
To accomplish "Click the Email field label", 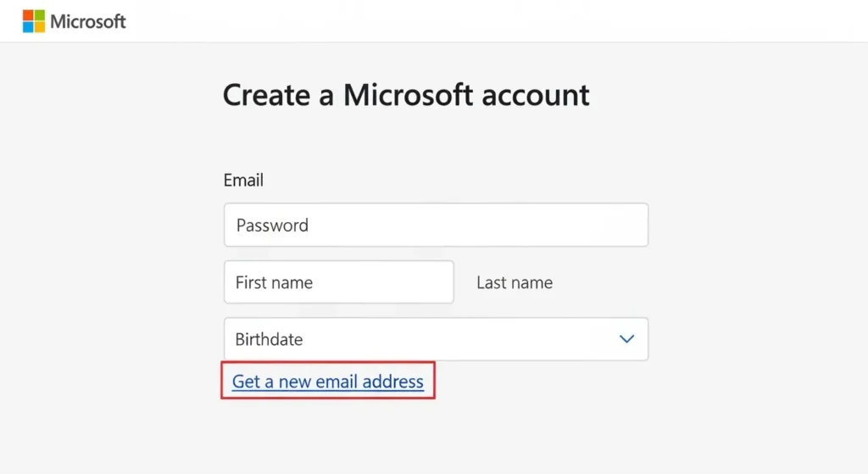I will 243,180.
